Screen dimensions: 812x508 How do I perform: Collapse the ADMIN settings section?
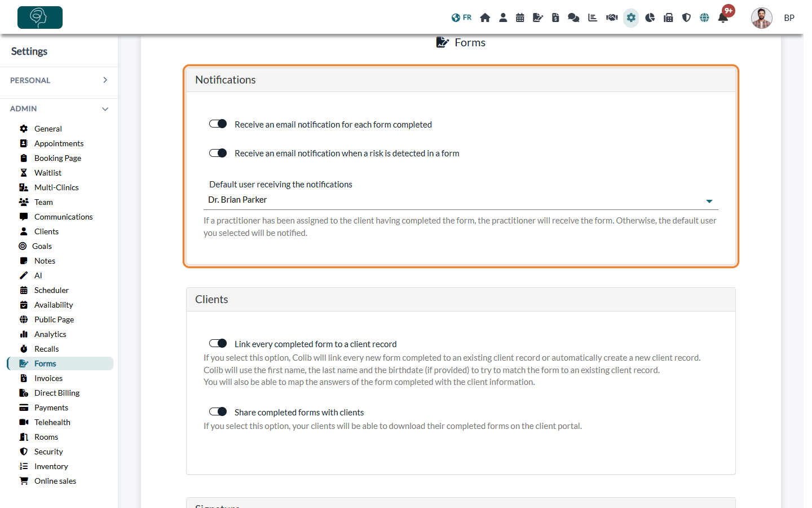59,108
